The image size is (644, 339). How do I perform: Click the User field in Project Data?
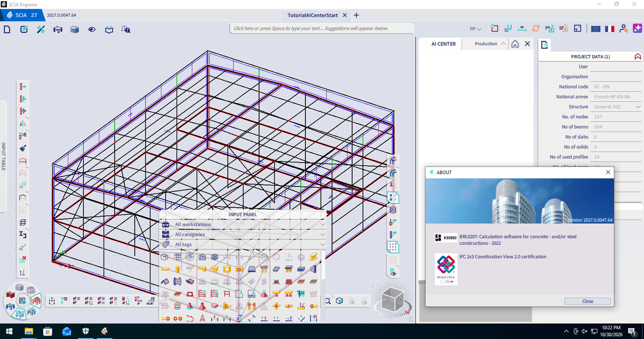[617, 66]
